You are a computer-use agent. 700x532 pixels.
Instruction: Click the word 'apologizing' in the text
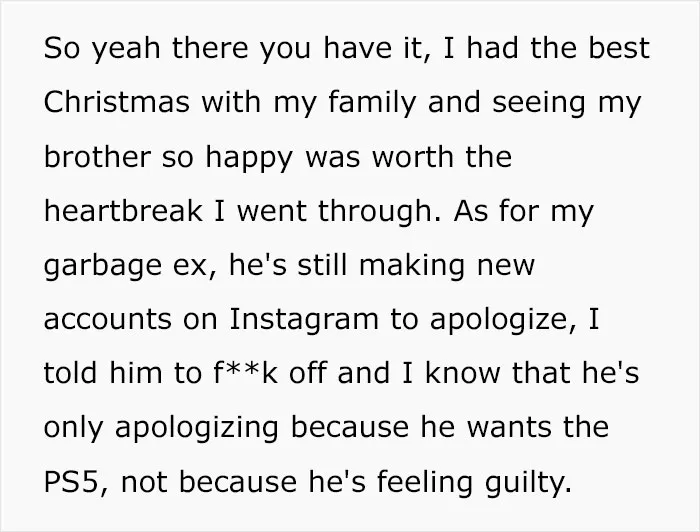pyautogui.click(x=197, y=428)
